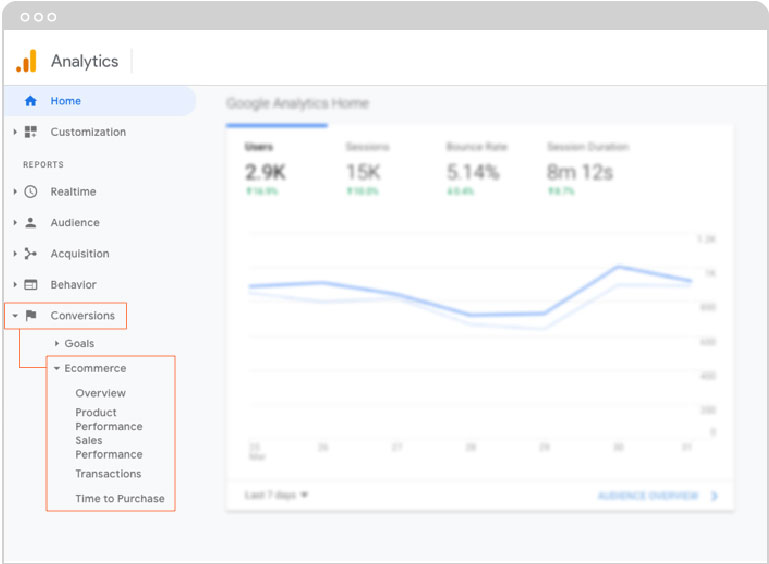Collapse the Conversions section arrow
The width and height of the screenshot is (769, 564).
15,316
